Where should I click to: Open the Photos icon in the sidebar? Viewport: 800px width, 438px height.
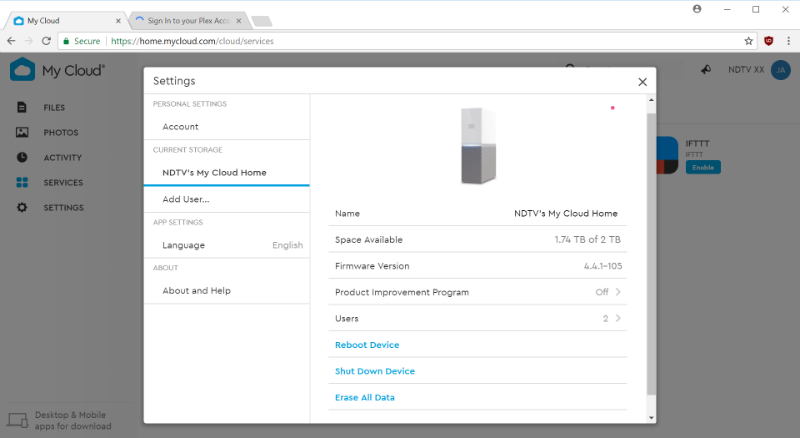pyautogui.click(x=22, y=132)
